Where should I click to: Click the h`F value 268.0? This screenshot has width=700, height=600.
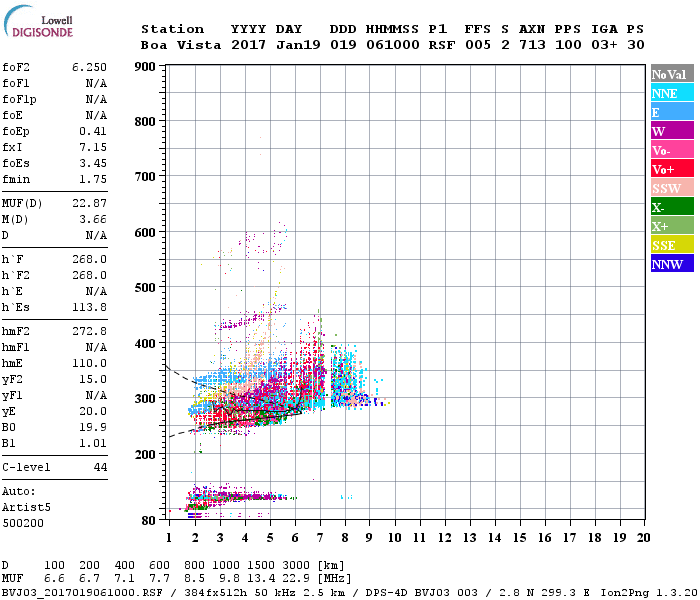[x=90, y=259]
